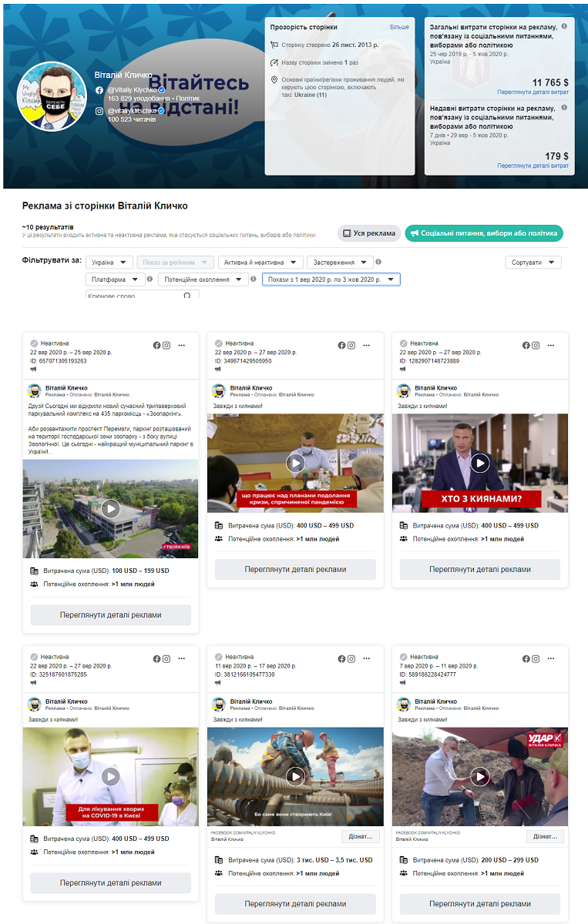Image resolution: width=588 pixels, height=924 pixels.
Task: Click the Ключове слово search field
Action: click(x=133, y=296)
